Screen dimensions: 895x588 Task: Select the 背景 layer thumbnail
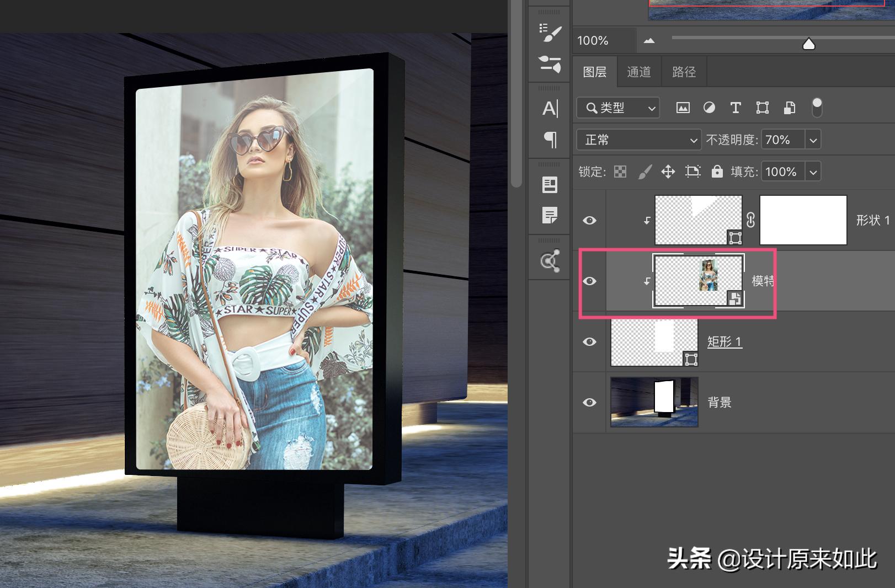pyautogui.click(x=654, y=402)
